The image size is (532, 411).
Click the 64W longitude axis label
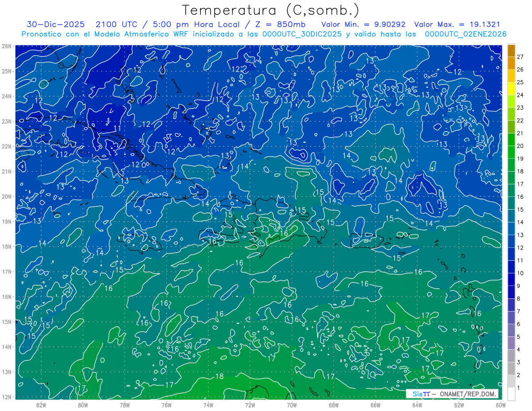(x=417, y=405)
